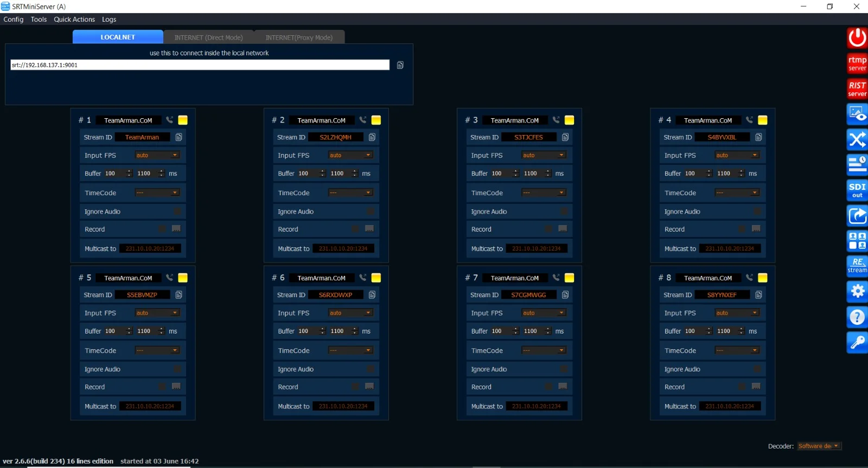This screenshot has width=868, height=468.
Task: Switch to INTERNET (Direct Mode) tab
Action: point(208,37)
